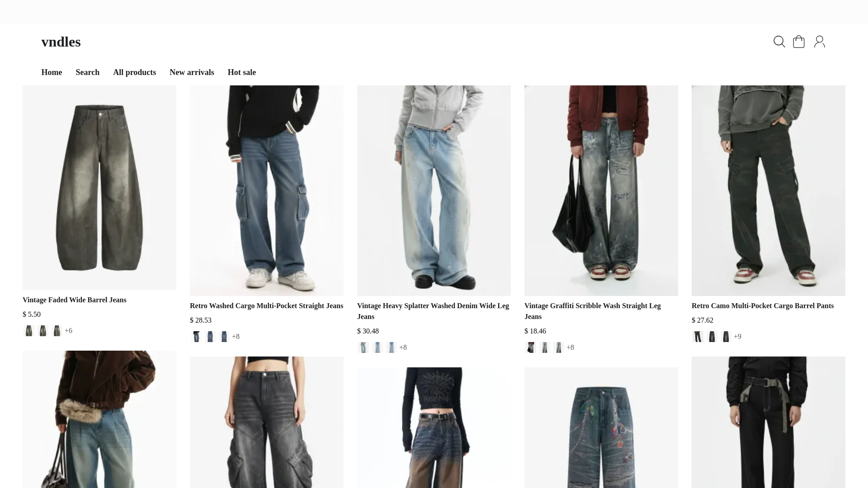Expand +6 more colors for Vintage Faded Jeans
This screenshot has height=488, width=868.
tap(68, 331)
